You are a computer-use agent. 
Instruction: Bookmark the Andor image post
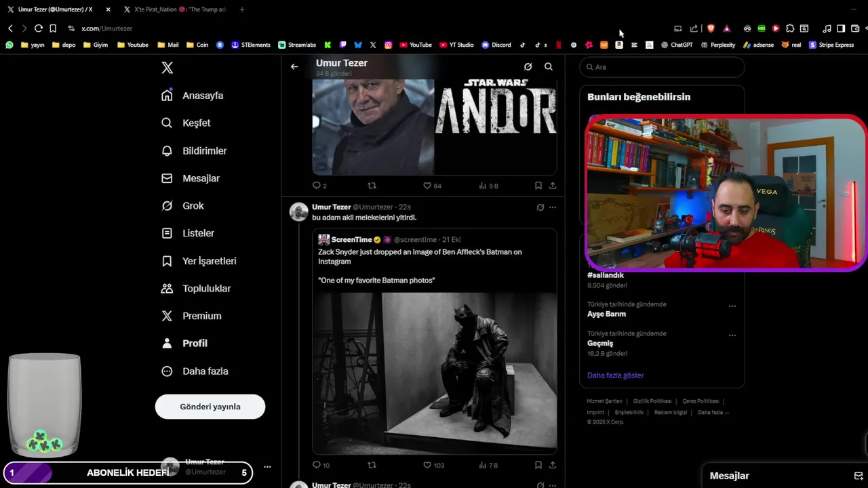(538, 186)
